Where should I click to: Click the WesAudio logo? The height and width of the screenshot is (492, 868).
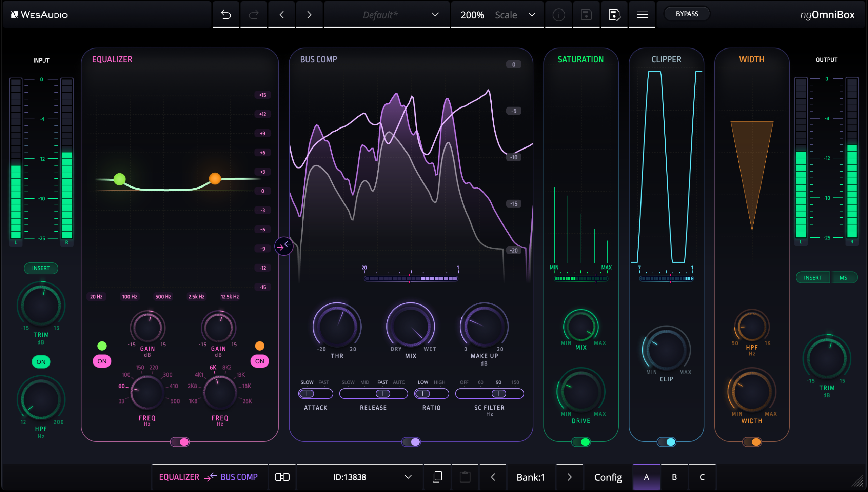tap(39, 15)
